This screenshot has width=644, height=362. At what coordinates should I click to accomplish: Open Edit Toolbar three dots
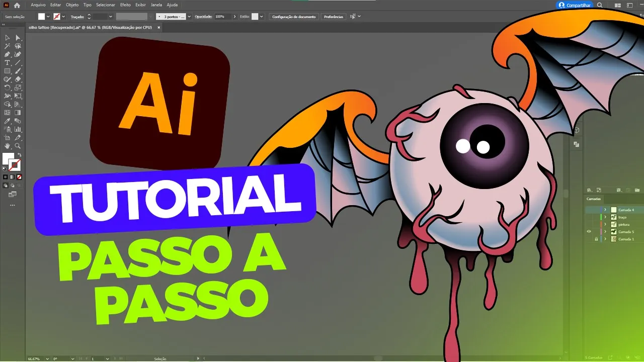click(x=12, y=205)
